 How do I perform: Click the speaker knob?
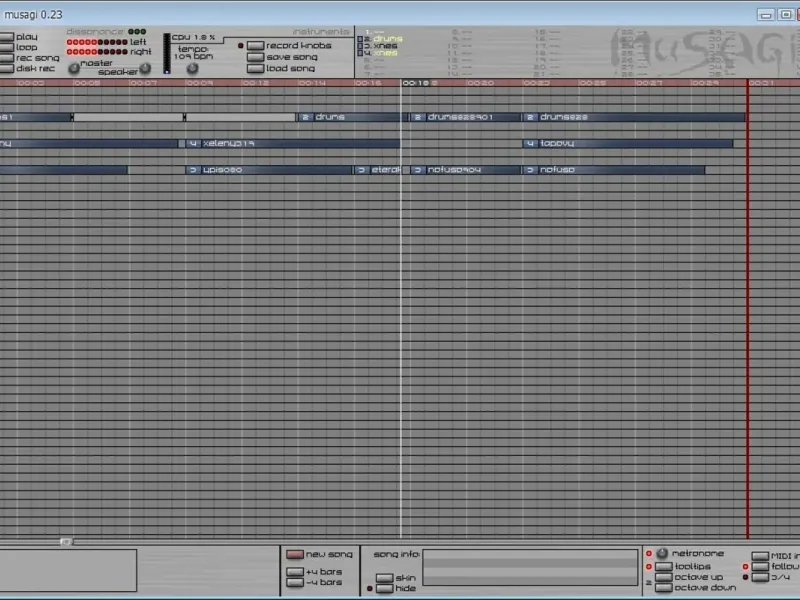[x=145, y=68]
